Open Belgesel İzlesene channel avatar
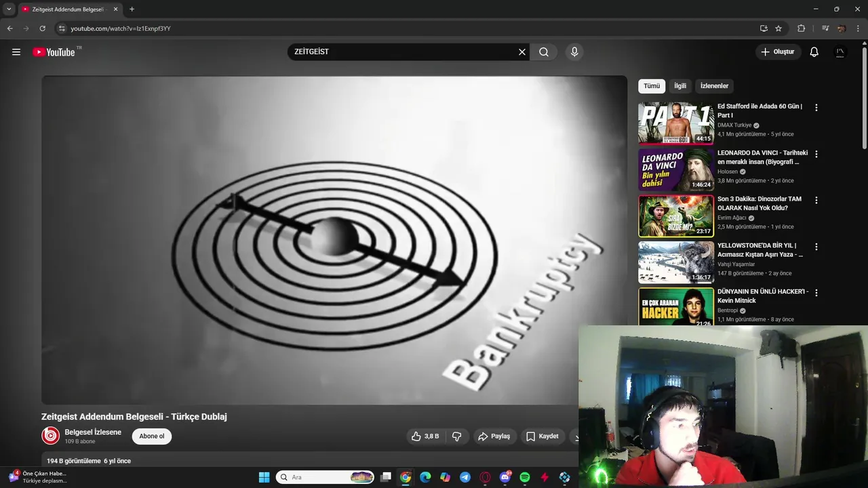This screenshot has height=488, width=868. [50, 436]
